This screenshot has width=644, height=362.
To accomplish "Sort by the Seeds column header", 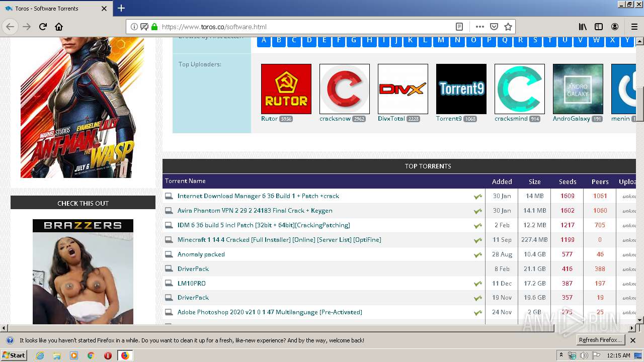I will [568, 182].
